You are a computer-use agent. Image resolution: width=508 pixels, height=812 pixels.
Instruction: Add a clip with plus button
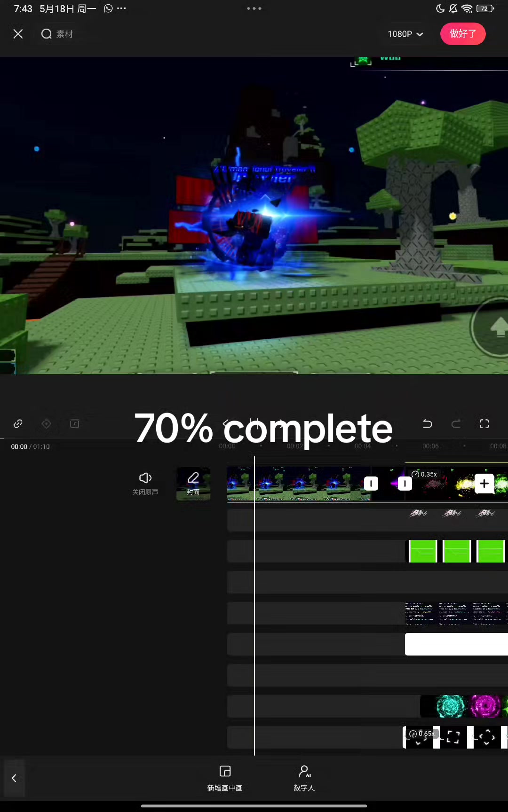click(x=484, y=484)
